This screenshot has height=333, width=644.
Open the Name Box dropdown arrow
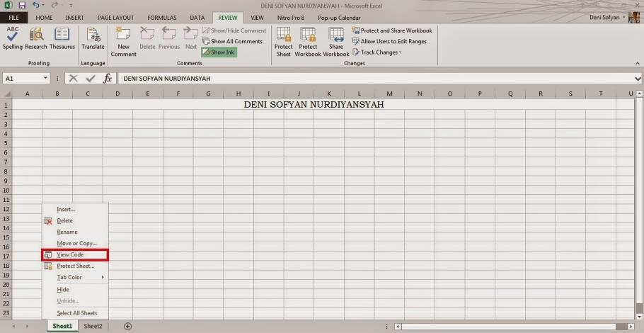pos(46,79)
